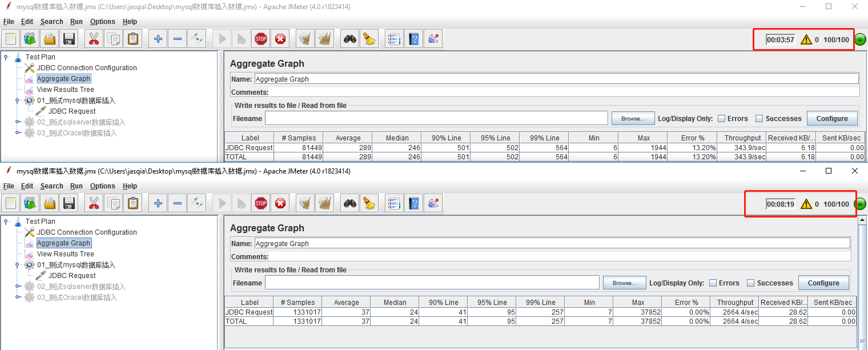The width and height of the screenshot is (868, 350).
Task: Collapse 01_测试mysql数据库插入 node, top window
Action: (x=18, y=100)
